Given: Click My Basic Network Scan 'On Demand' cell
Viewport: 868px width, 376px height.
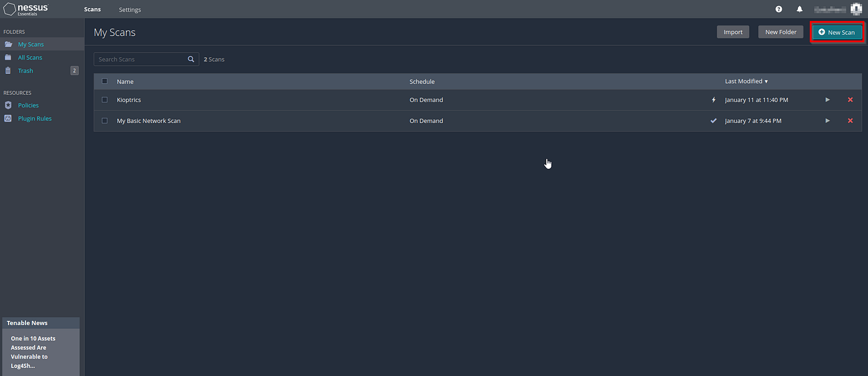Looking at the screenshot, I should [x=427, y=121].
